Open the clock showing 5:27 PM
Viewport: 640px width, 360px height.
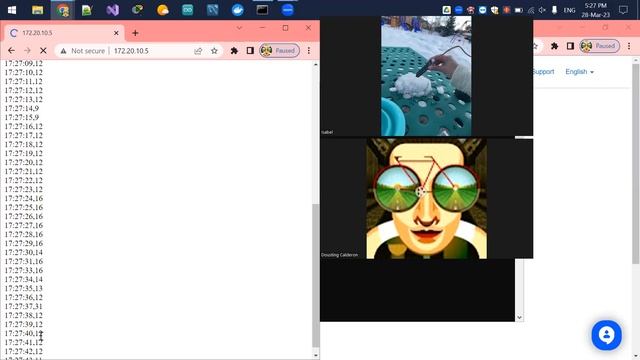click(x=596, y=10)
